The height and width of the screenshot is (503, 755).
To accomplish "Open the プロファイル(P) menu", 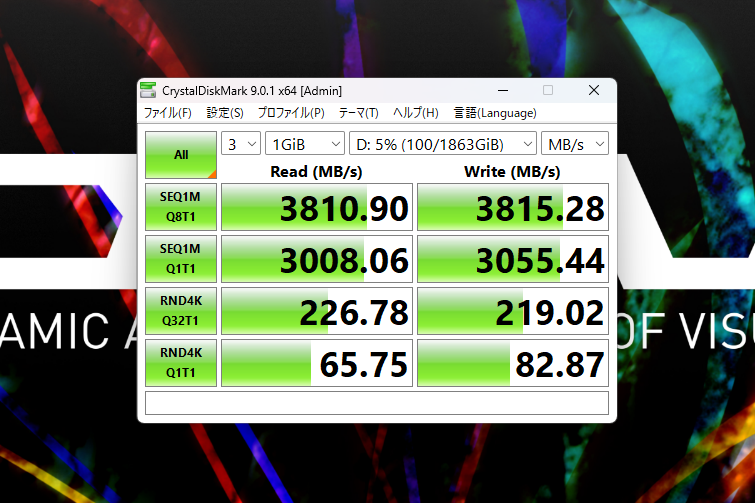I will point(291,113).
